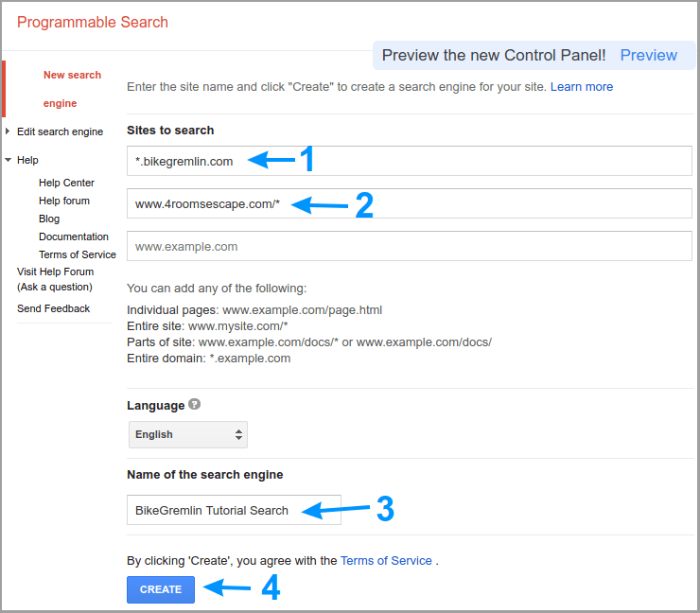The height and width of the screenshot is (613, 700).
Task: Open Terms of Service in sidebar
Action: tap(78, 254)
